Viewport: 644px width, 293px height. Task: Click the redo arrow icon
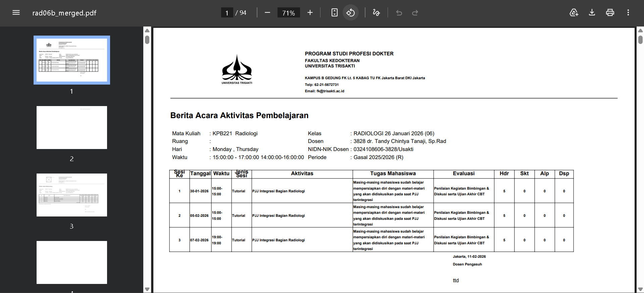coord(415,13)
